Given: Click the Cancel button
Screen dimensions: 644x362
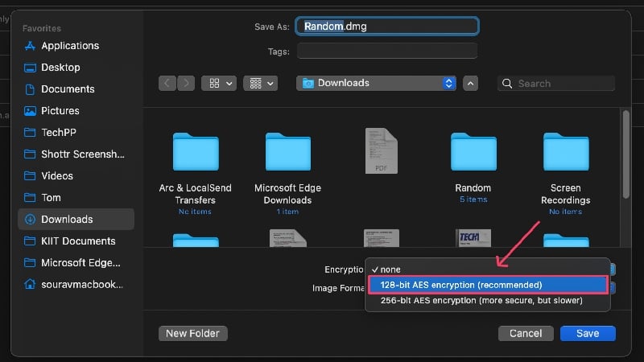Looking at the screenshot, I should click(x=526, y=333).
